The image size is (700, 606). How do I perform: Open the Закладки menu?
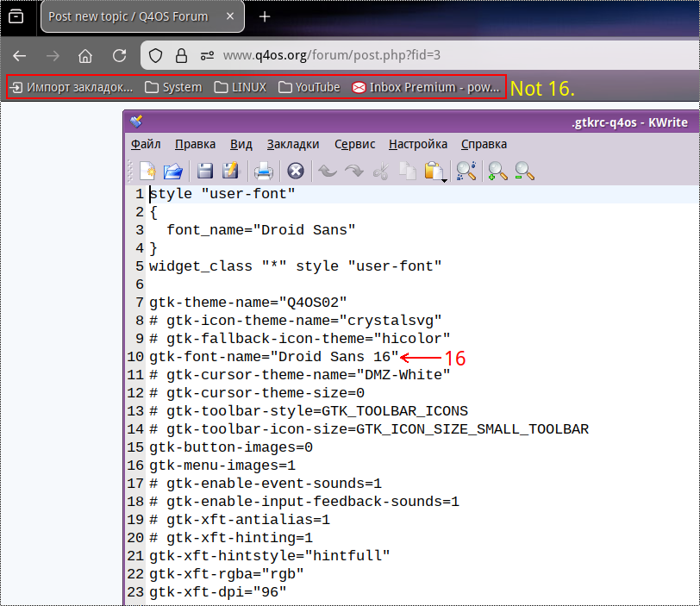[293, 144]
